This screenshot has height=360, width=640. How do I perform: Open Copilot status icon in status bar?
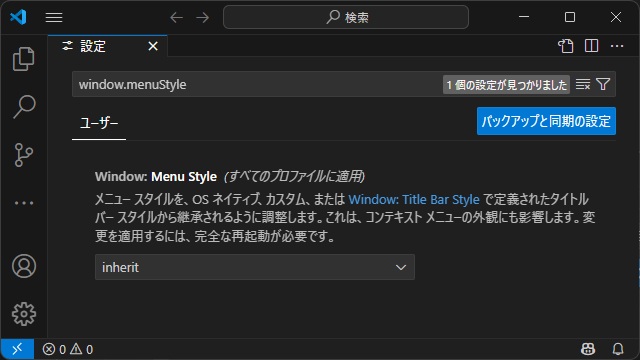point(588,349)
